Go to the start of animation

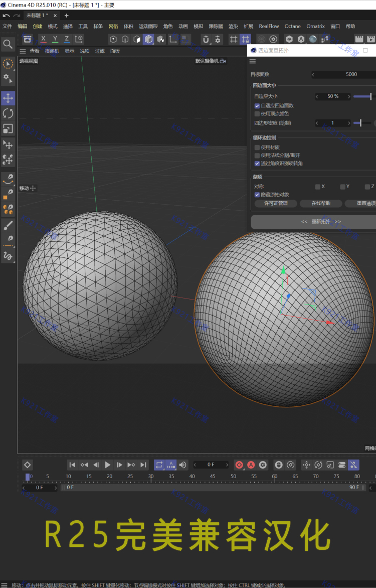click(72, 465)
